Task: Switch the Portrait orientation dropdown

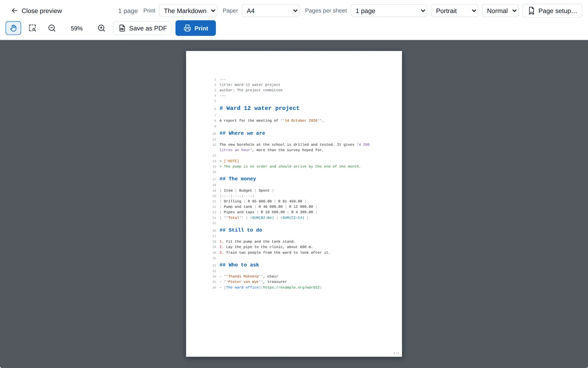Action: point(454,11)
